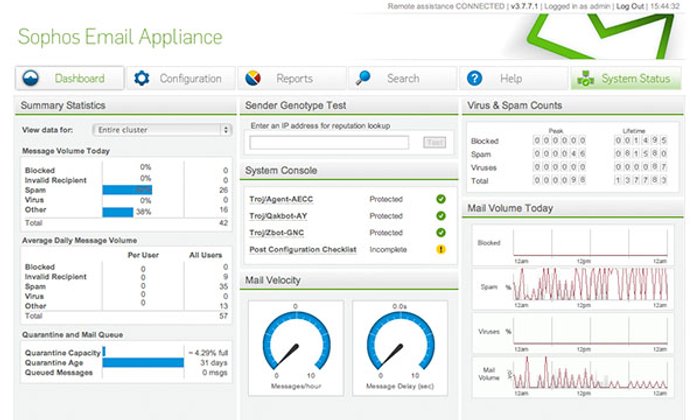Image resolution: width=700 pixels, height=420 pixels.
Task: Switch to the Reports tab
Action: coord(292,78)
